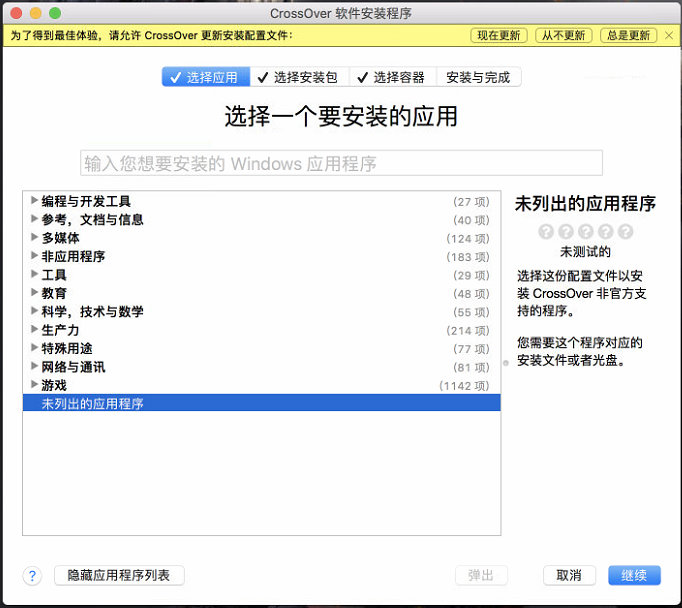Expand the 参考，文档与信息 category
The height and width of the screenshot is (608, 682).
point(34,219)
